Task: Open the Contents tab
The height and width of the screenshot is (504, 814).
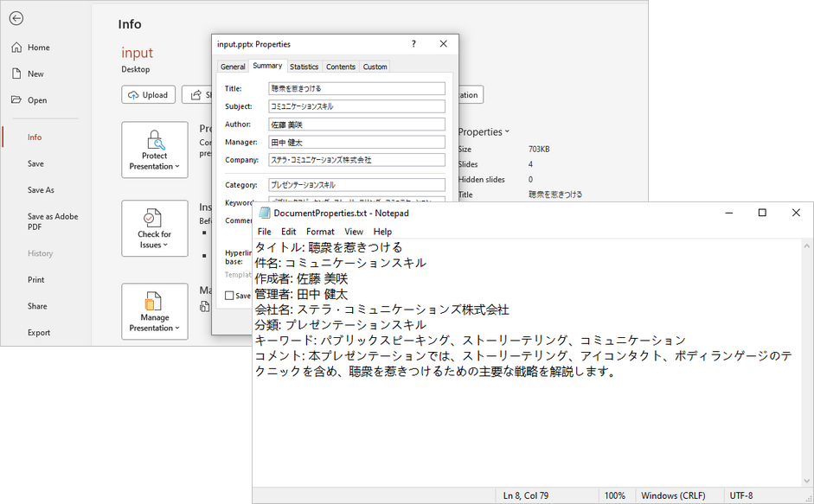Action: click(x=341, y=67)
